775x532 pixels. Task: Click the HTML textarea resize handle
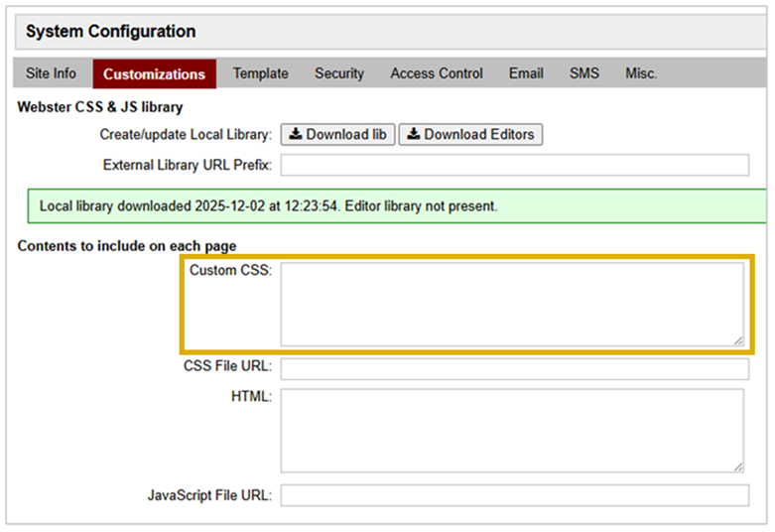(738, 467)
